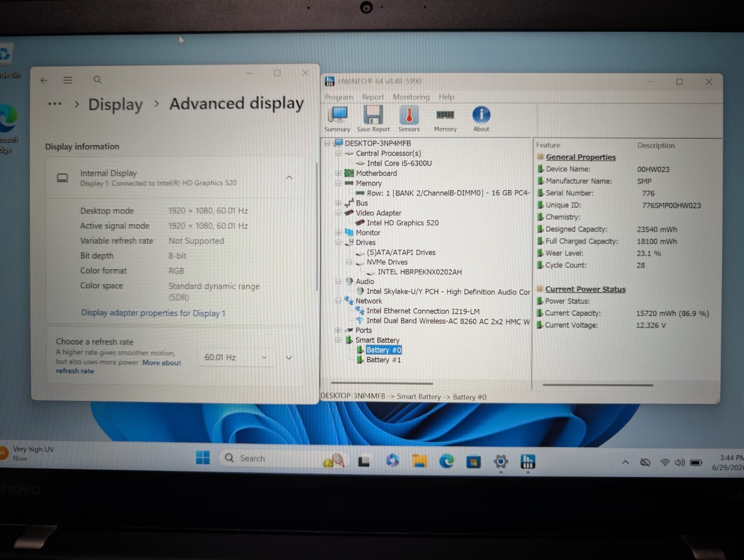
Task: Open Display adapter properties for Display 1 link
Action: click(x=153, y=313)
